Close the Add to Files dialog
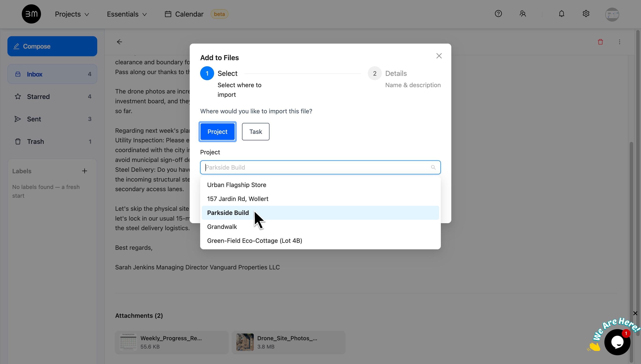 click(439, 56)
